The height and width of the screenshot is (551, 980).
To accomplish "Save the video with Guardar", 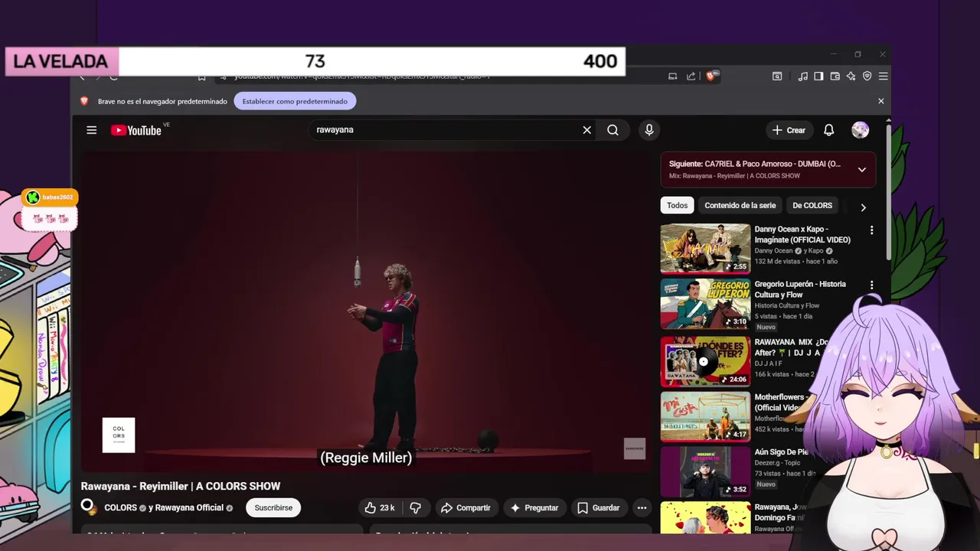I will (598, 507).
